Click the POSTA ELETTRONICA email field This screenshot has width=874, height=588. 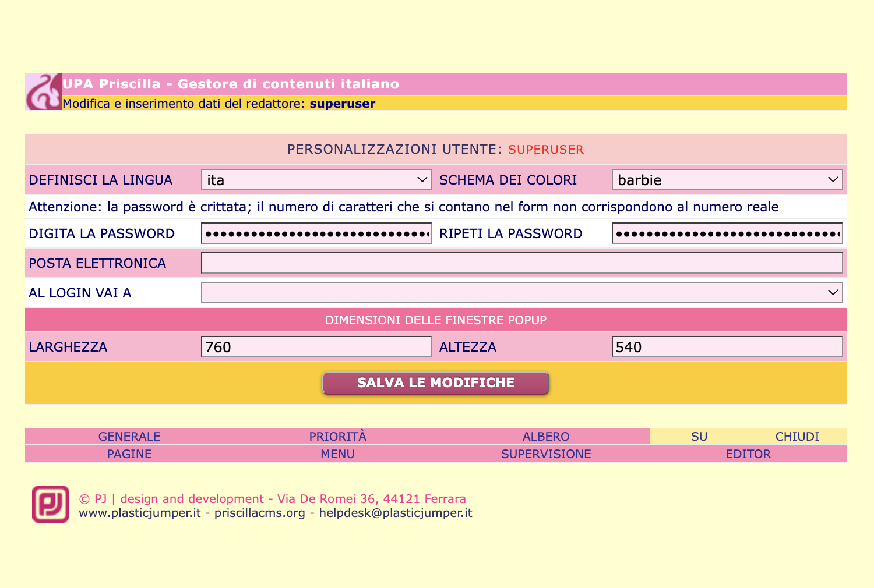(521, 263)
